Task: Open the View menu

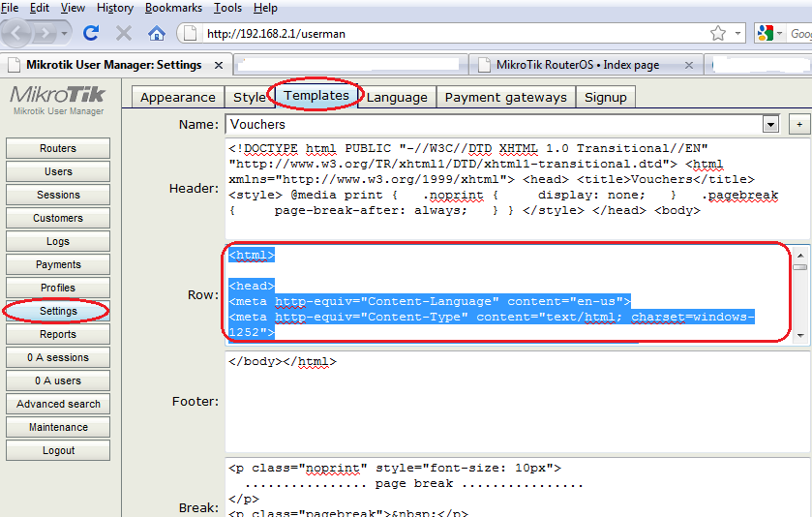Action: click(73, 8)
